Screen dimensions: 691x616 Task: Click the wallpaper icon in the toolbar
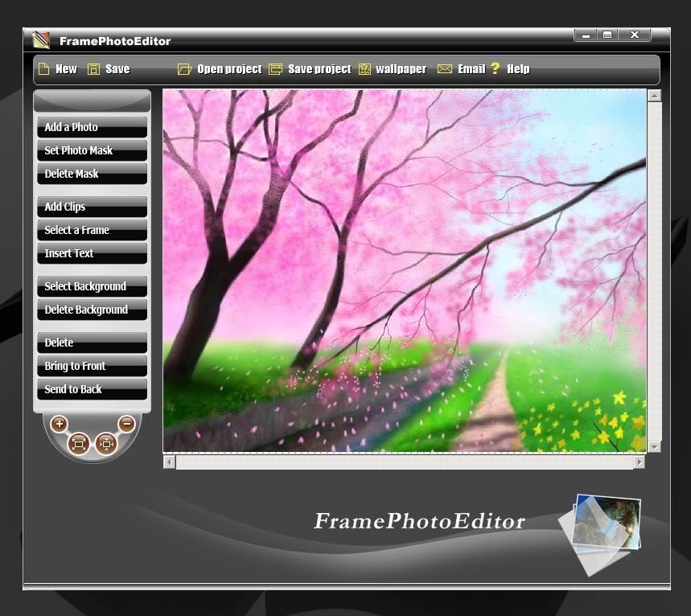pyautogui.click(x=366, y=69)
